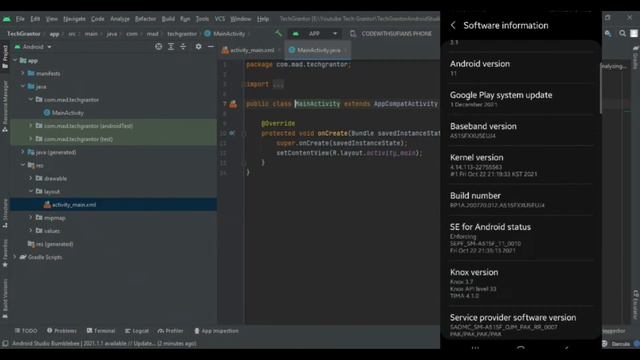640x360 pixels.
Task: Select the CODEWITHSURIANS PHONE device selector
Action: coord(391,33)
